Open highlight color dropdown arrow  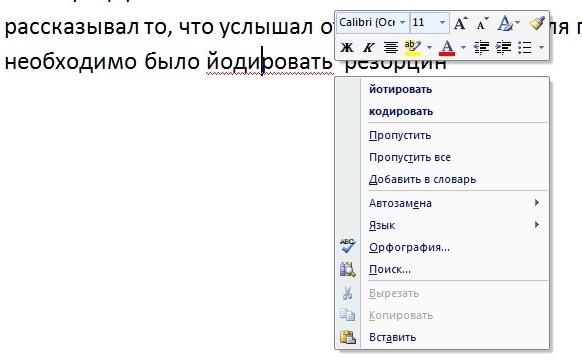[x=429, y=47]
